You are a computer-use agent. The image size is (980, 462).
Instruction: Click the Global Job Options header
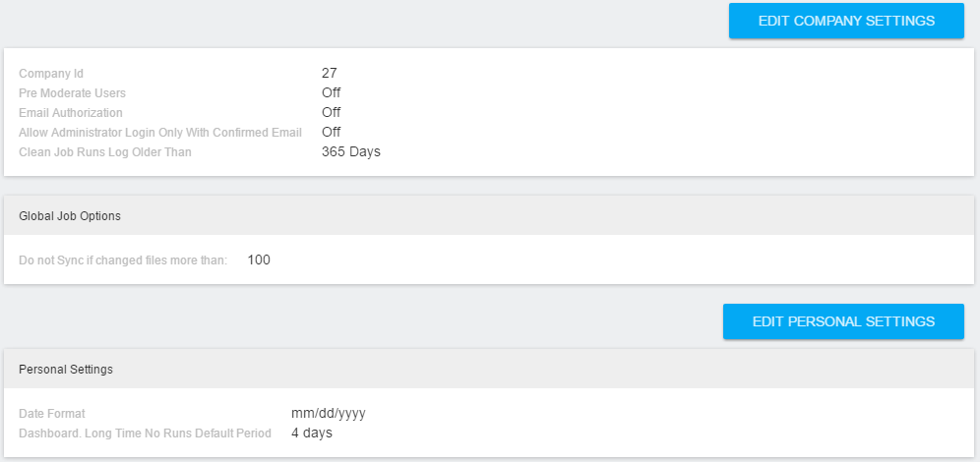pos(70,215)
